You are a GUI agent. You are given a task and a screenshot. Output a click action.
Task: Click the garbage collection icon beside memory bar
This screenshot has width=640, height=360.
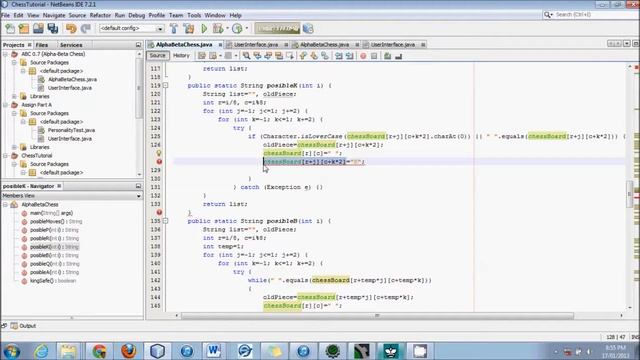[x=308, y=29]
